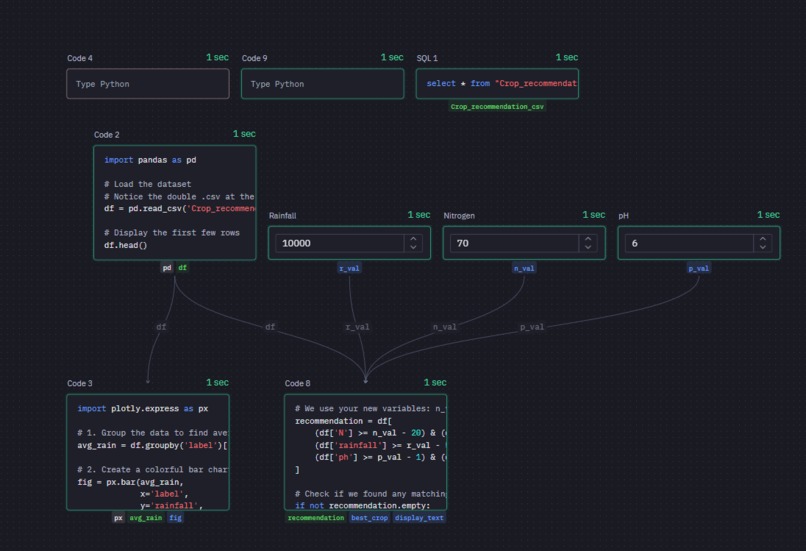Select the empty Code 4 Python cell
This screenshot has height=551, width=806.
point(148,84)
